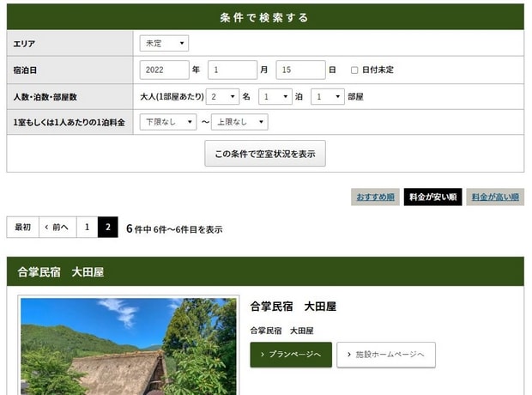Click the 前へ previous page button
532x395 pixels.
(57, 228)
